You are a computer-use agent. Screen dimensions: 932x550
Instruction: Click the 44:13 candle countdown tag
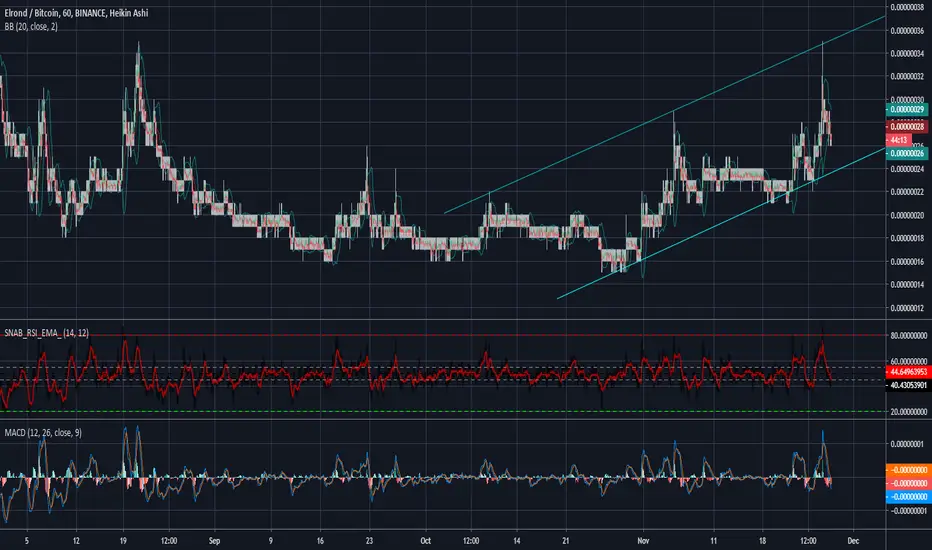click(x=898, y=140)
